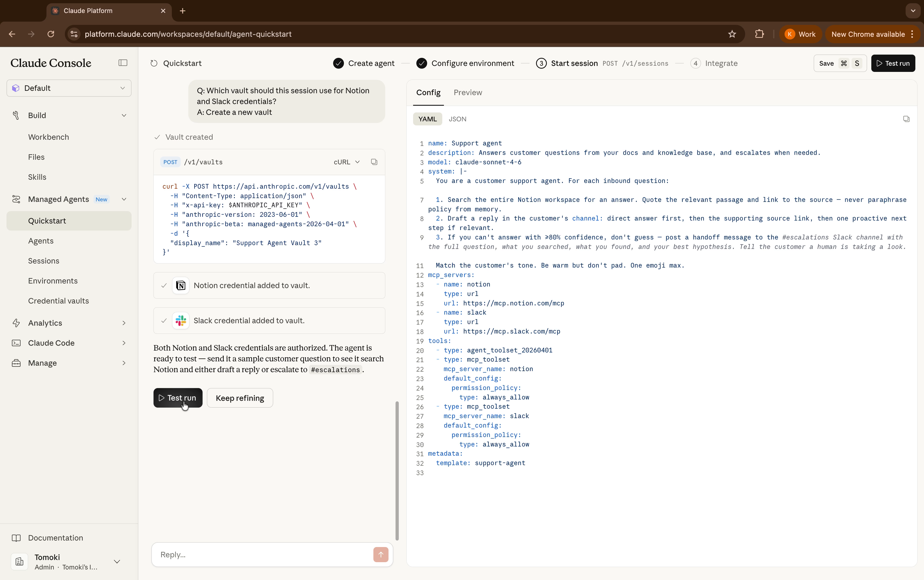
Task: Click the chat scrollbar thumb
Action: 397,471
